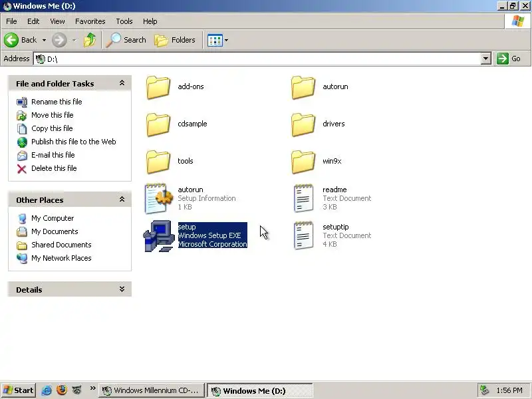Open the Views dropdown arrow
The image size is (532, 399).
click(x=226, y=41)
